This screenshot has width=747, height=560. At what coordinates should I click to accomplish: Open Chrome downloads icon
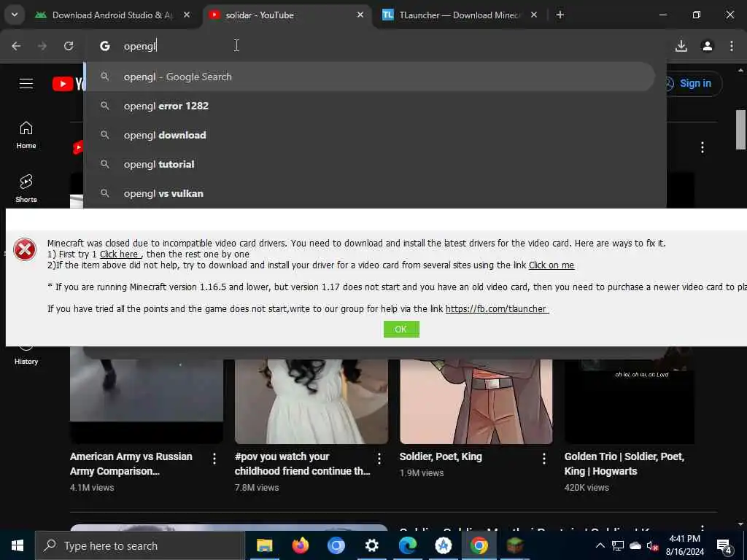pos(681,46)
